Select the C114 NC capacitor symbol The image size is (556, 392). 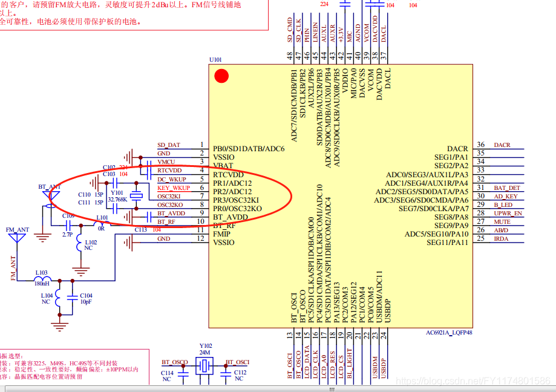183,374
